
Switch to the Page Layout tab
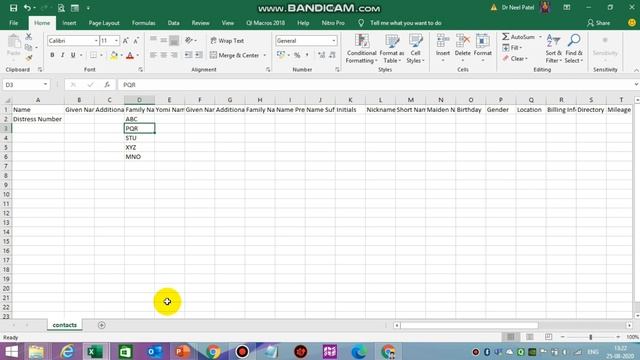click(104, 23)
